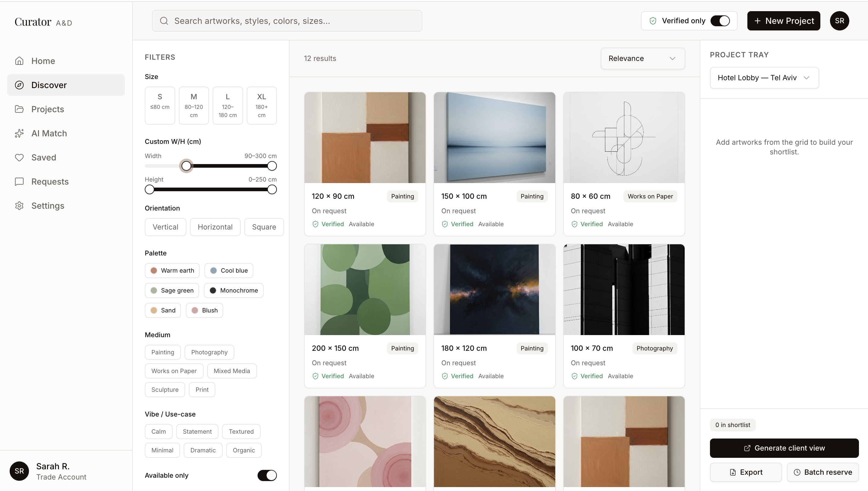The image size is (868, 491).
Task: Click Verified shield on 200 × 150 cm card
Action: [x=315, y=376]
